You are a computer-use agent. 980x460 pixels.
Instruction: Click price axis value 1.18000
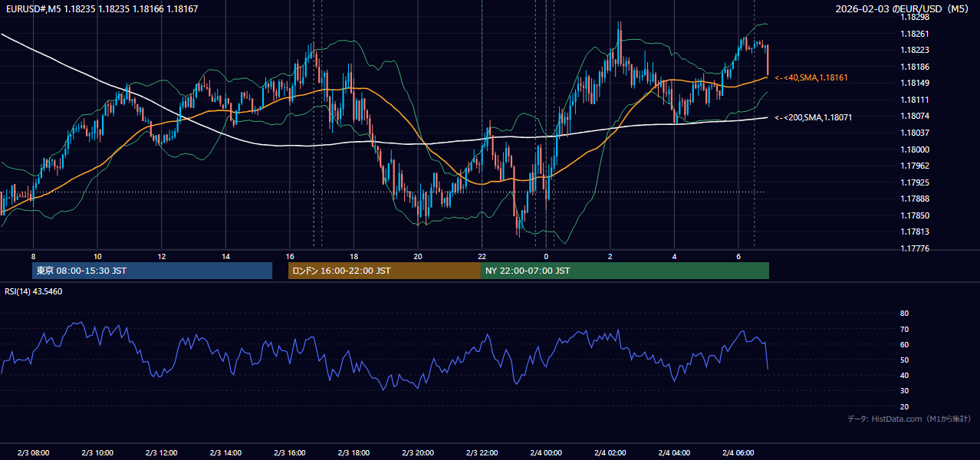click(915, 149)
